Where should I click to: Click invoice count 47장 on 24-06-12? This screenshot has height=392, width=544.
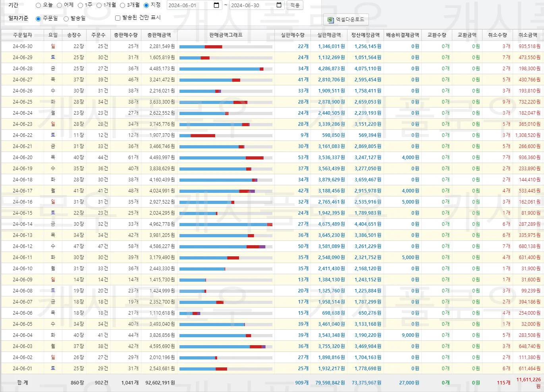click(79, 246)
